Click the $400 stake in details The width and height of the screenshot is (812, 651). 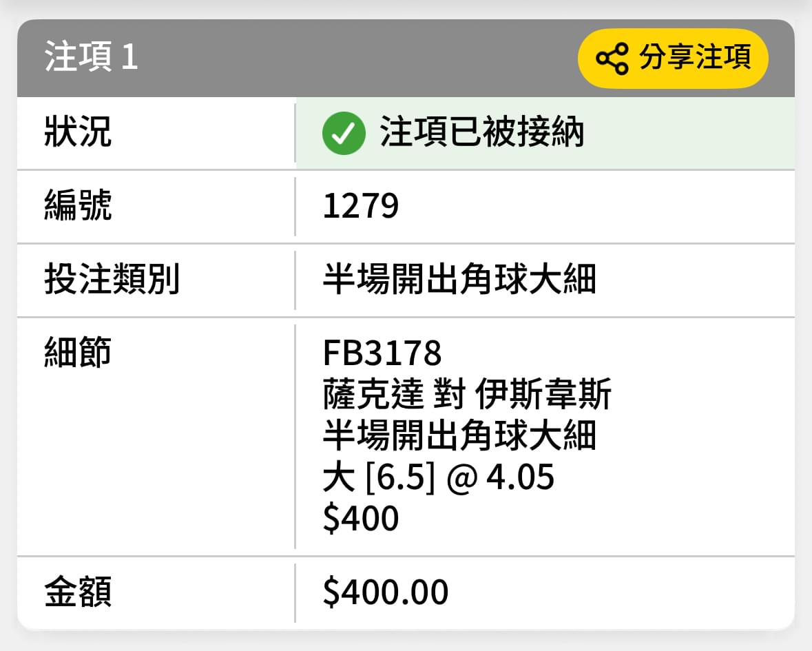(360, 518)
